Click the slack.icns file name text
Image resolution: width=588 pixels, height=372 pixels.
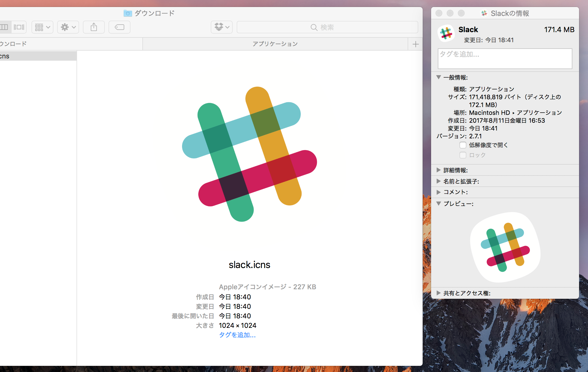coord(249,265)
